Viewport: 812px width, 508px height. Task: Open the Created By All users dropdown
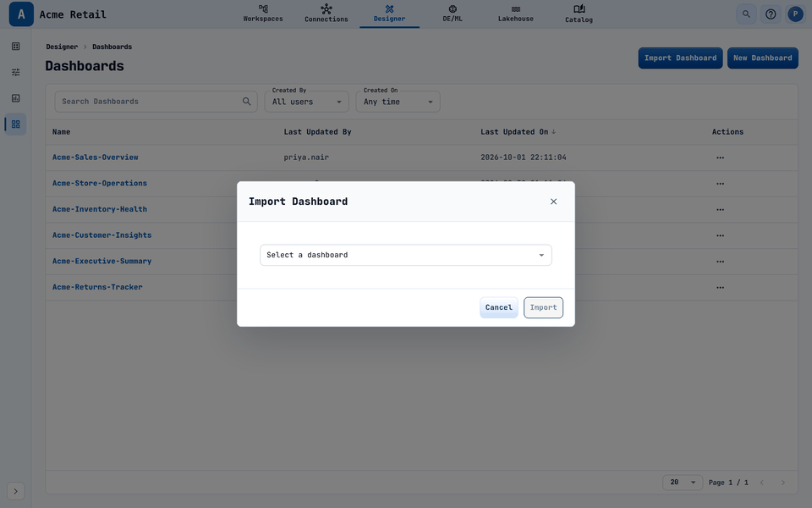pyautogui.click(x=306, y=102)
